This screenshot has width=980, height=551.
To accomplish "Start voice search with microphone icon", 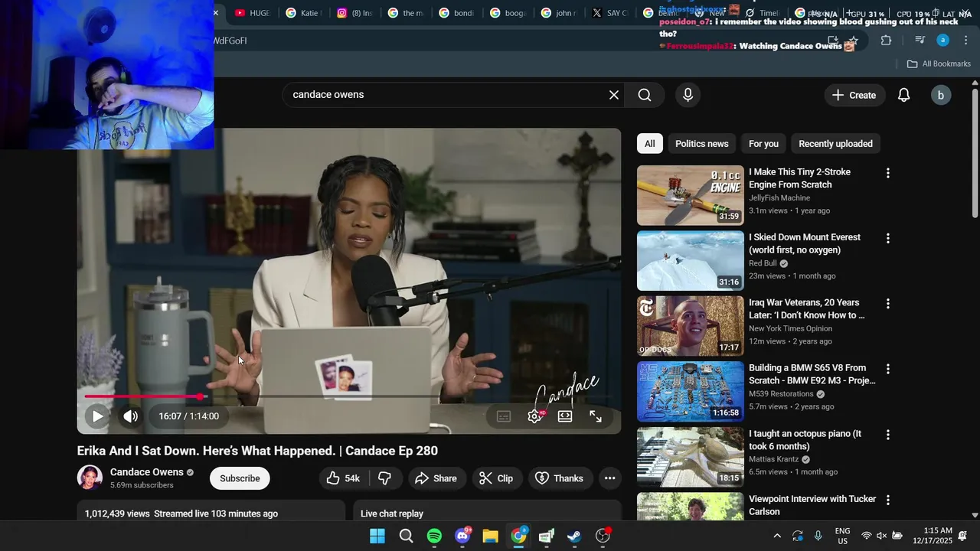I will tap(688, 95).
